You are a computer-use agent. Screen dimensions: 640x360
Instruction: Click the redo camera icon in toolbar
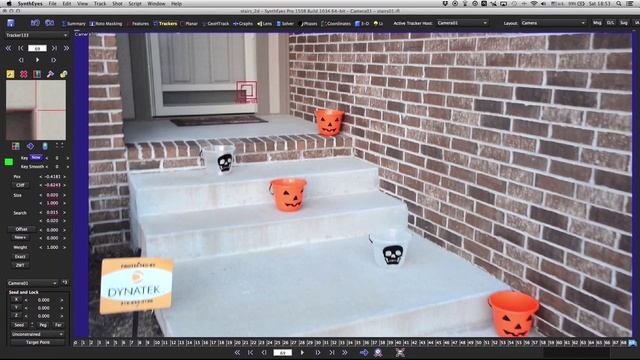coord(49,23)
